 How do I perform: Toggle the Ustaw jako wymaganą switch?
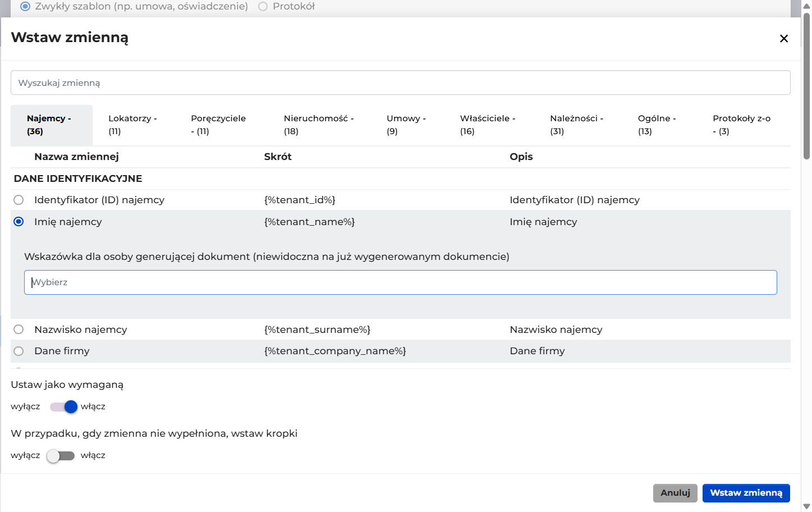tap(63, 406)
